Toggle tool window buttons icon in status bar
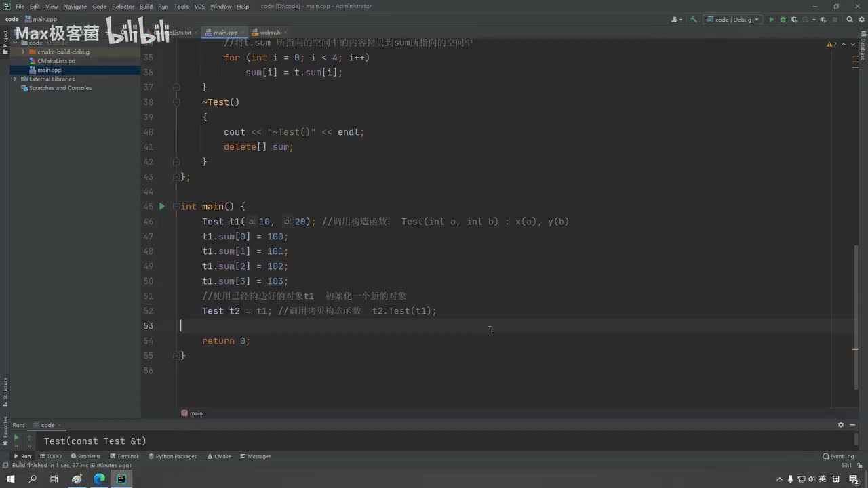 pyautogui.click(x=5, y=466)
